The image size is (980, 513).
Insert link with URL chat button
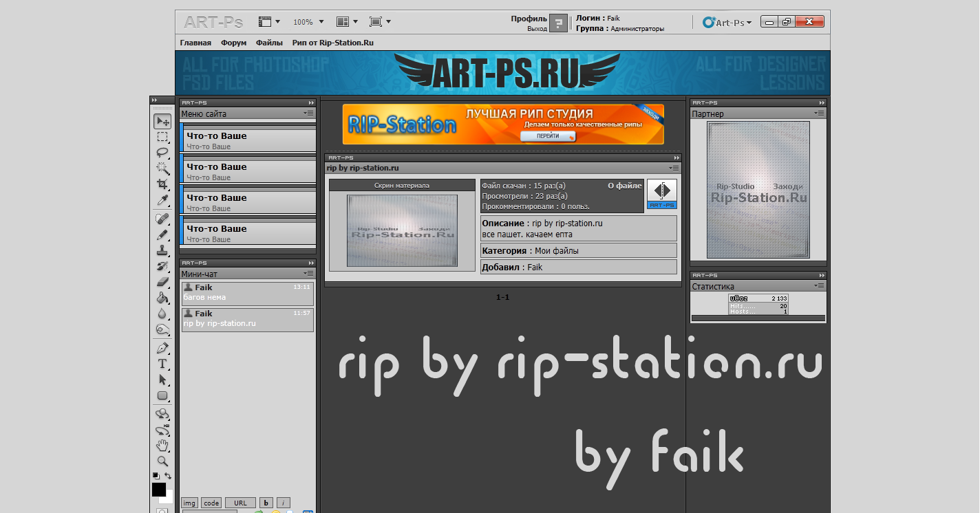(x=240, y=503)
